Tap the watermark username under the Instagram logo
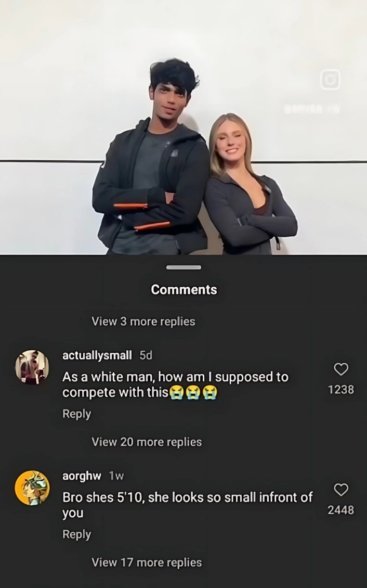 point(311,109)
